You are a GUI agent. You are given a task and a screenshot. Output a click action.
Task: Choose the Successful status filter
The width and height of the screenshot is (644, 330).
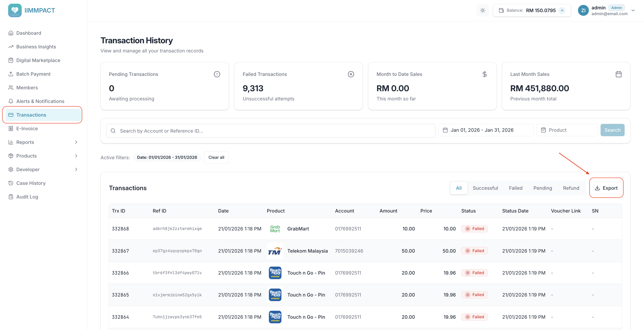pos(485,188)
